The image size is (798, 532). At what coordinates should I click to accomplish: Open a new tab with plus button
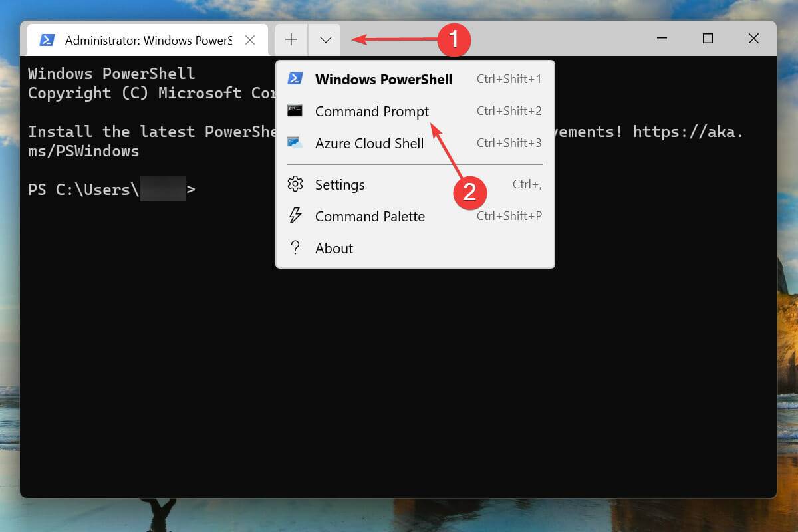(291, 40)
